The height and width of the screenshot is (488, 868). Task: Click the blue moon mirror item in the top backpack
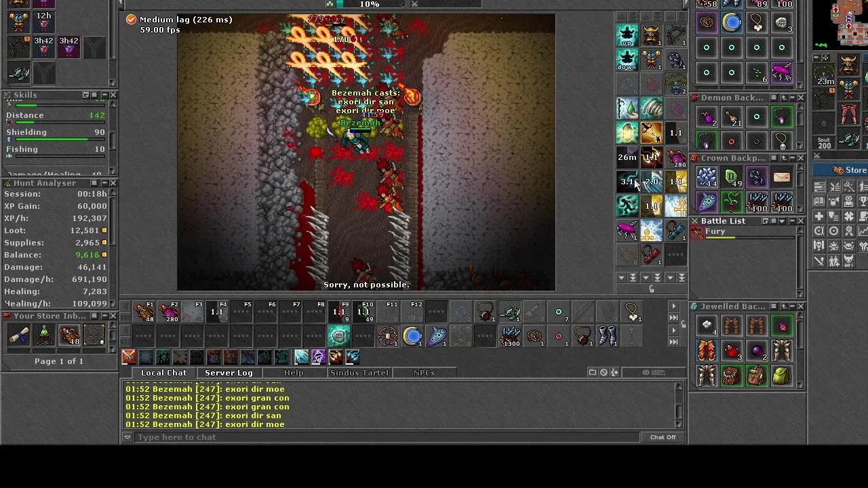[732, 23]
